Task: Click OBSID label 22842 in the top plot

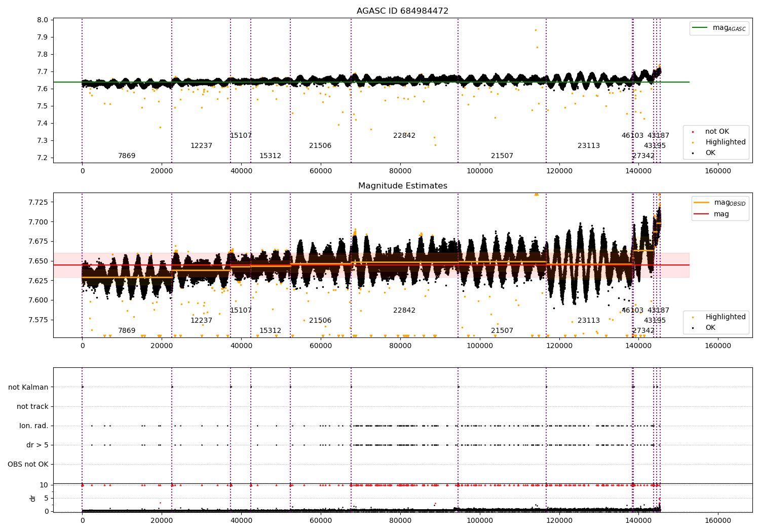Action: pyautogui.click(x=404, y=136)
